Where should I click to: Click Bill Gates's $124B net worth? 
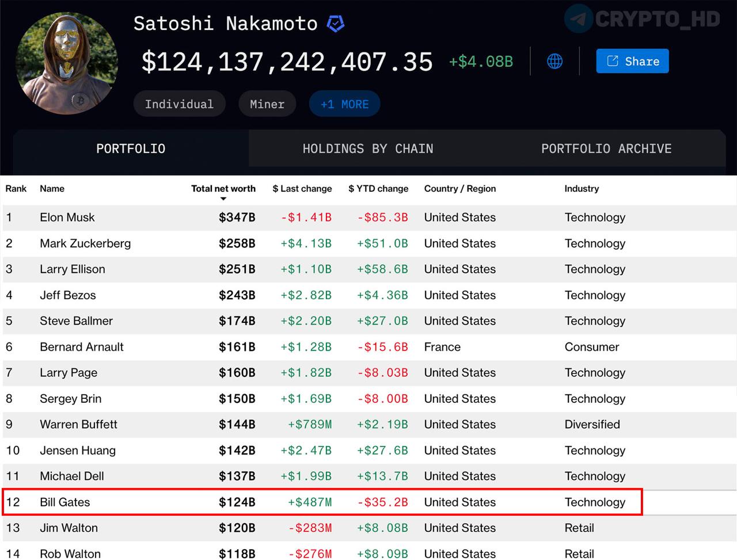(237, 502)
